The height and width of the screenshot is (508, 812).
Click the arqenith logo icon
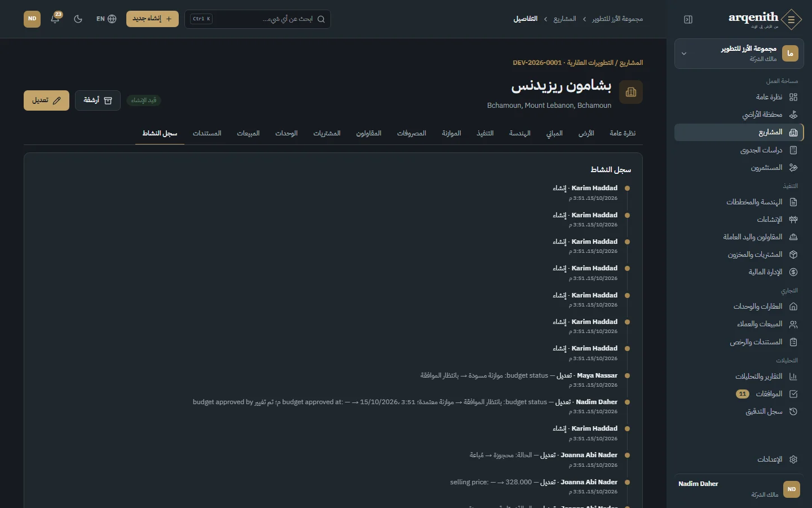pos(792,20)
